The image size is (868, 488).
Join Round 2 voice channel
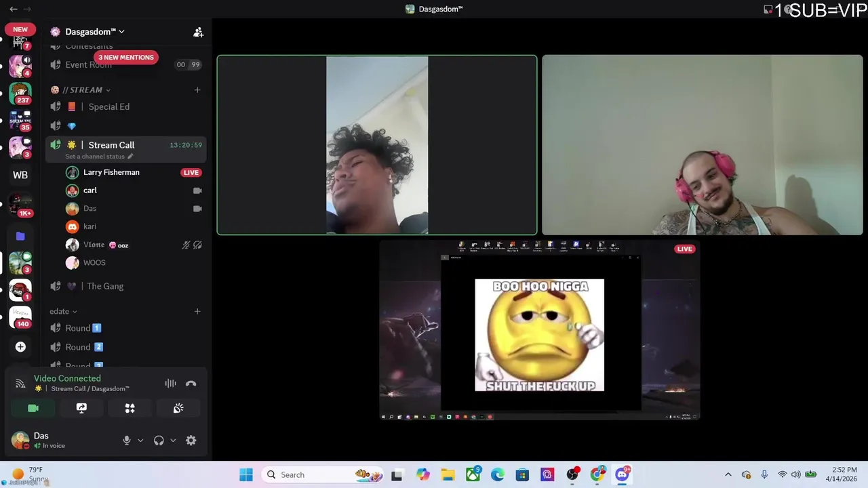pyautogui.click(x=125, y=347)
